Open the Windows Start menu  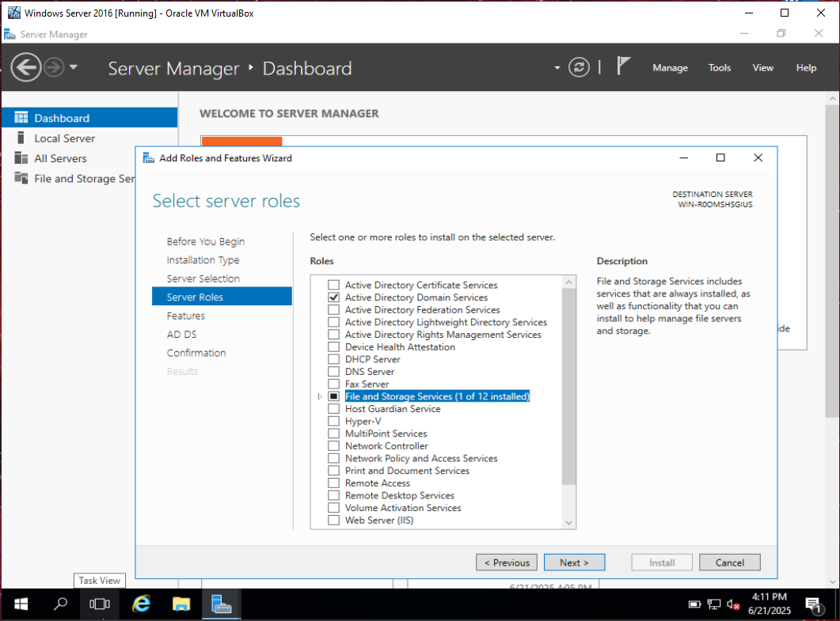[21, 604]
